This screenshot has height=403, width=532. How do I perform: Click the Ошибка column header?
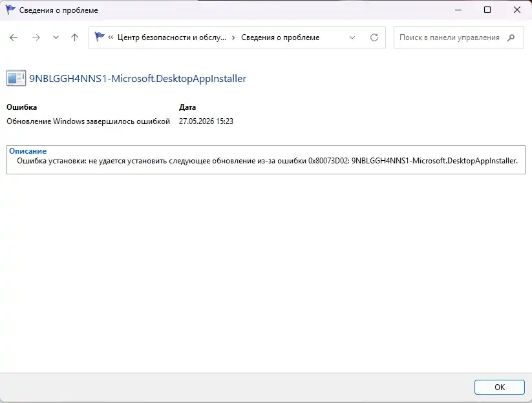coord(22,107)
